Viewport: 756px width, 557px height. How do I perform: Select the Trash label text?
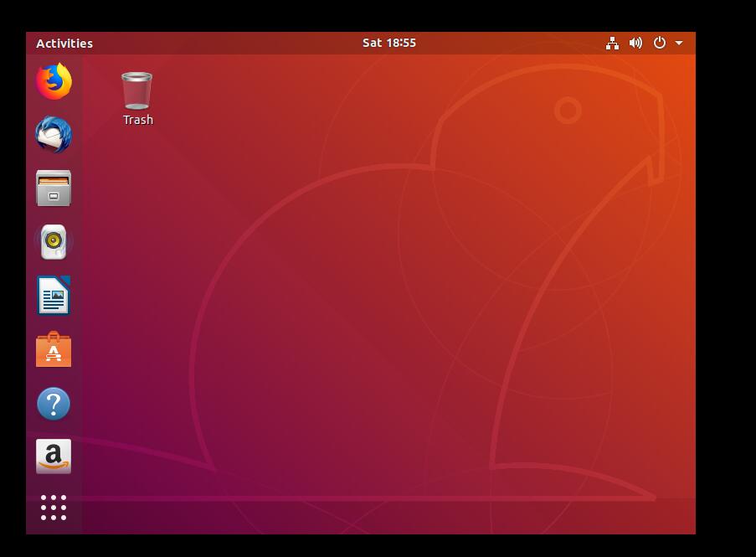coord(138,120)
